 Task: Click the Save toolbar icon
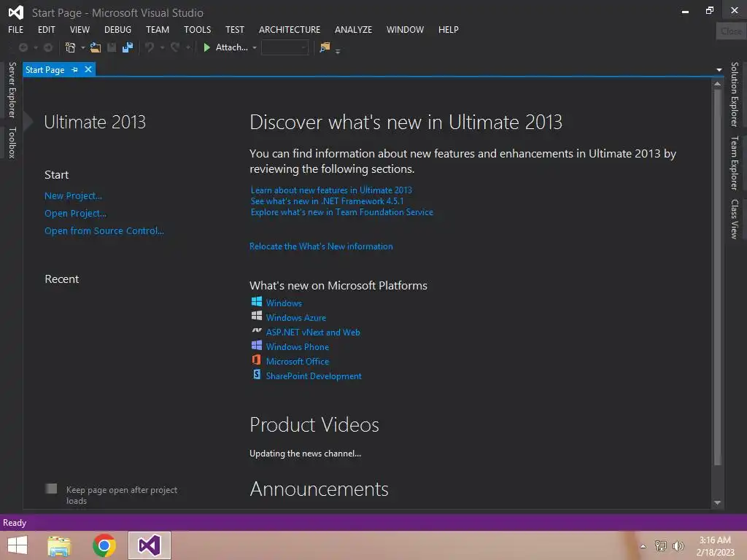pyautogui.click(x=112, y=47)
